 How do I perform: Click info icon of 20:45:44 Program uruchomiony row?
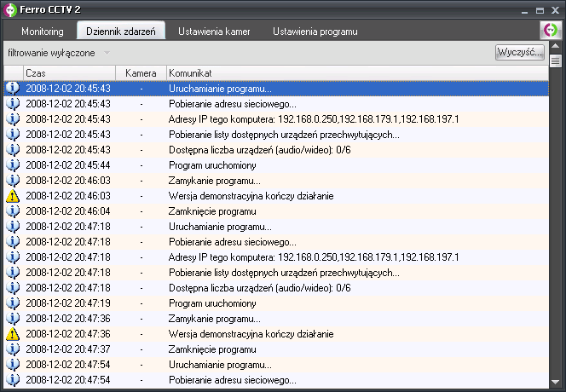click(x=13, y=165)
